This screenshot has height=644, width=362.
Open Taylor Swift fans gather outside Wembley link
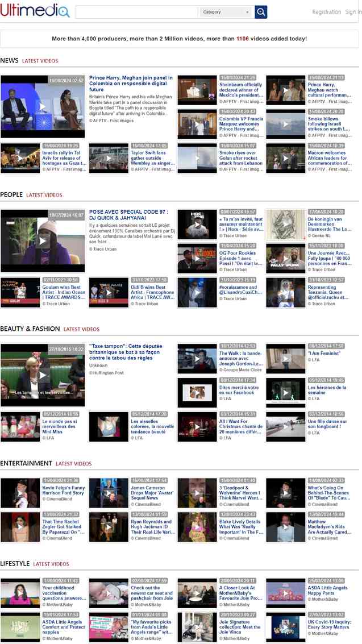(153, 158)
